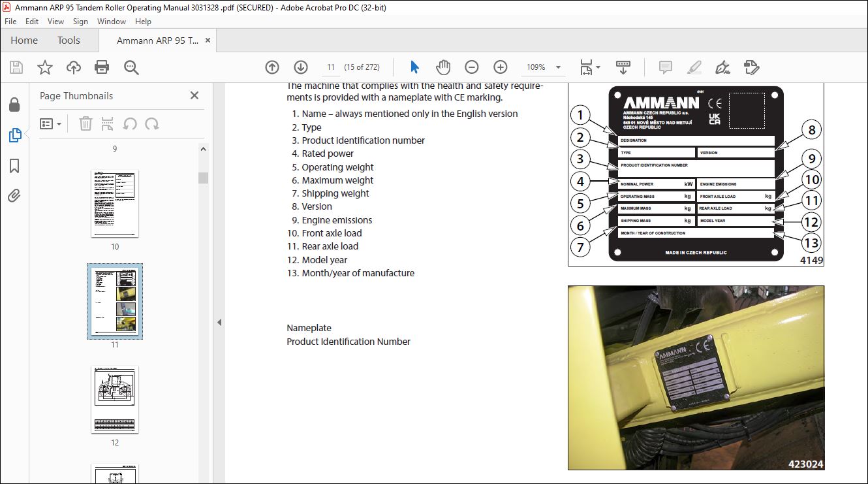868x484 pixels.
Task: Open the redact/edit tool icon
Action: 751,67
